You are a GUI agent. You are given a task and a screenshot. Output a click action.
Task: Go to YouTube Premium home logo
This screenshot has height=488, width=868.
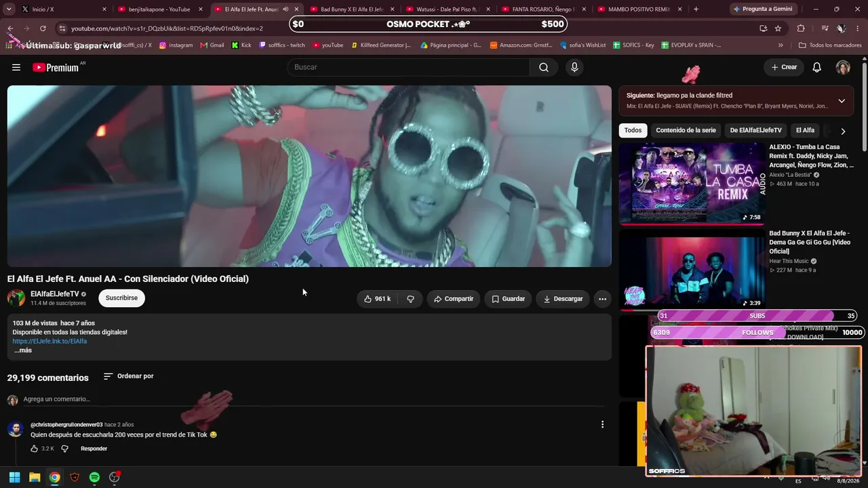[x=56, y=67]
